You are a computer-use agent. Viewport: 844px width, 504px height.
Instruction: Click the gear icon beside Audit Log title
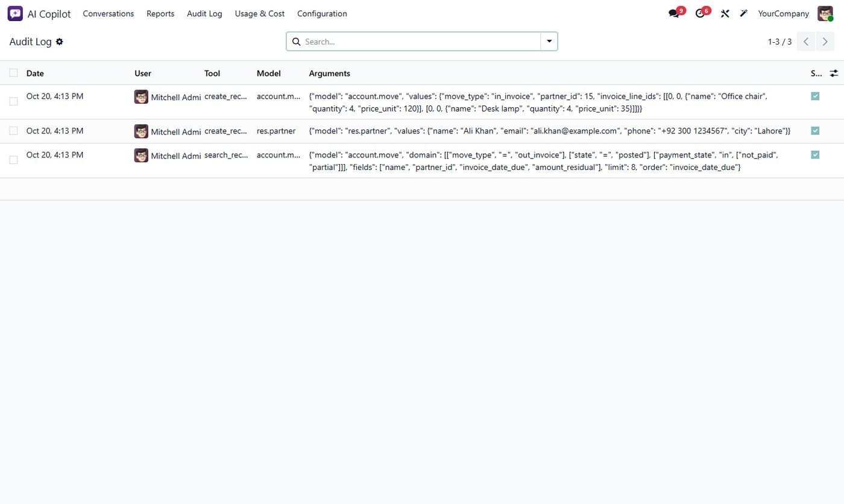(59, 42)
